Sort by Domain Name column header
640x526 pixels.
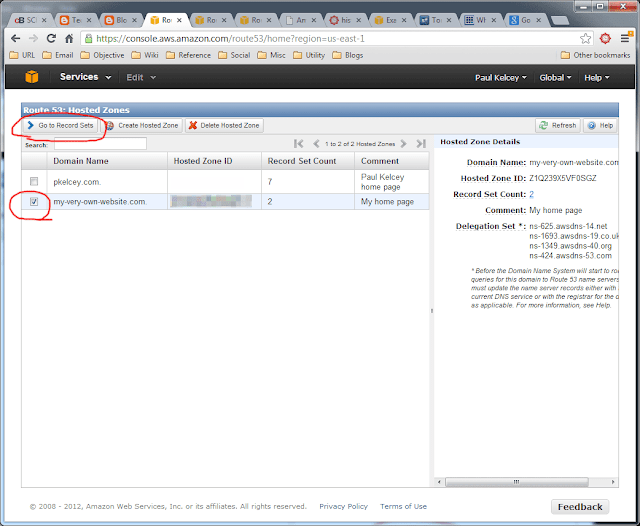(107, 161)
